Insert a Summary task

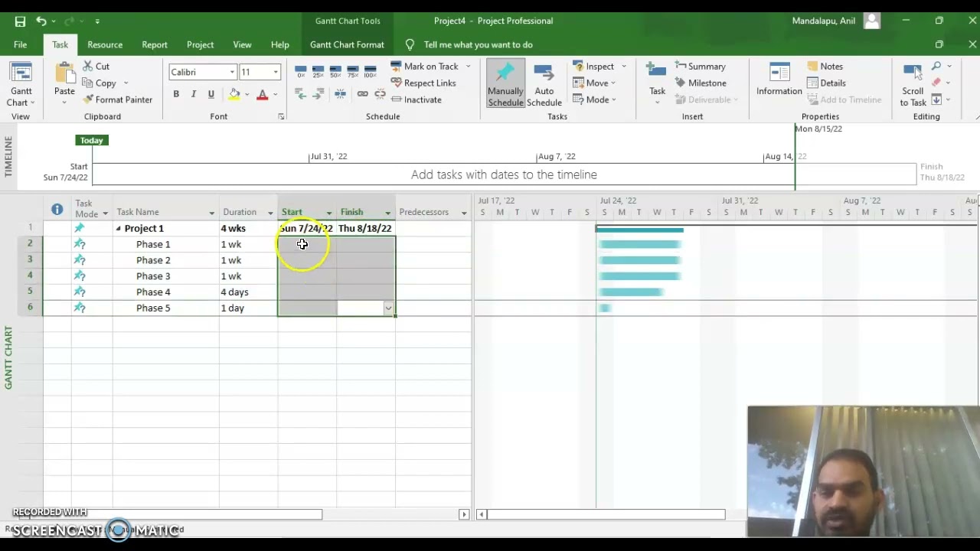(700, 67)
